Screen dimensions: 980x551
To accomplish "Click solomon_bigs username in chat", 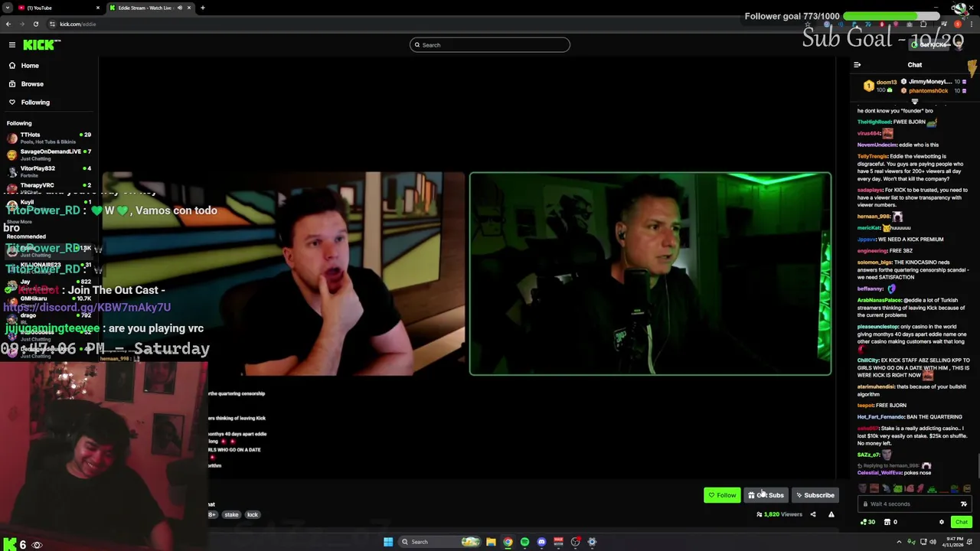I will click(x=874, y=262).
